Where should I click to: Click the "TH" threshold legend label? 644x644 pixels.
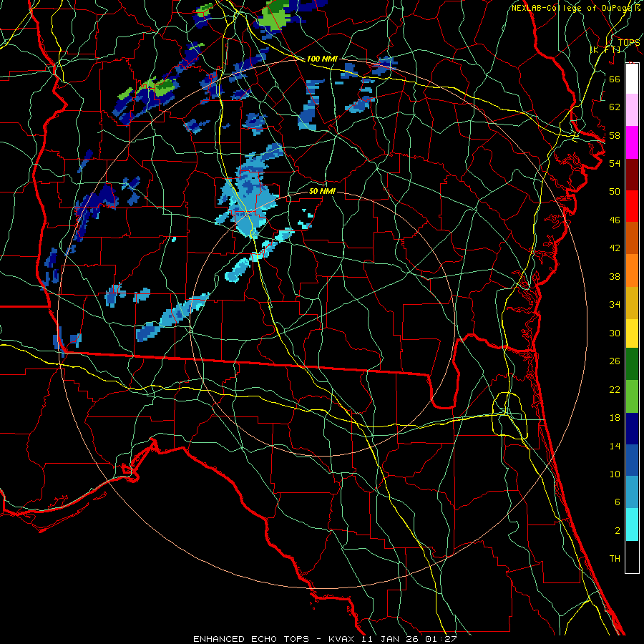[x=615, y=558]
